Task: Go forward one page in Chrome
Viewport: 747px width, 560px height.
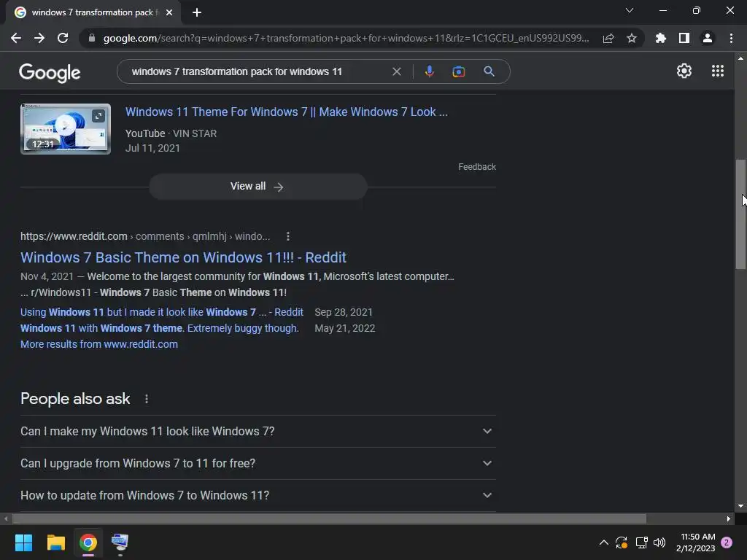Action: 39,38
